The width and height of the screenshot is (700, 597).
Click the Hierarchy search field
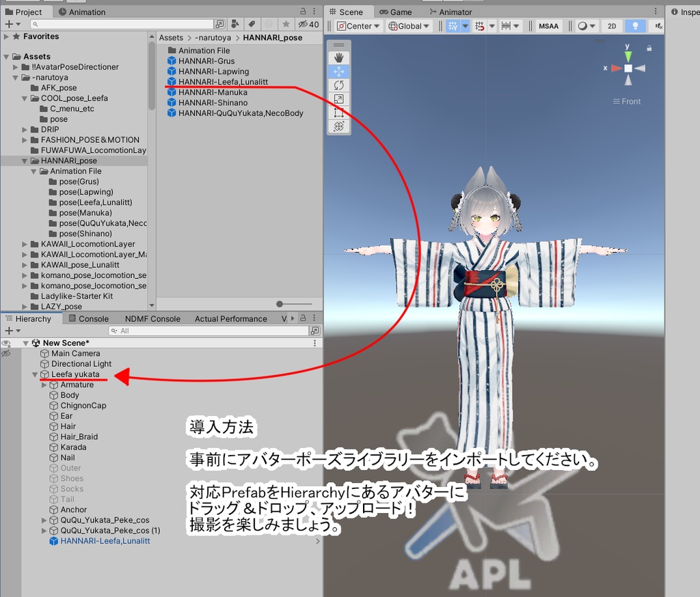(x=208, y=331)
